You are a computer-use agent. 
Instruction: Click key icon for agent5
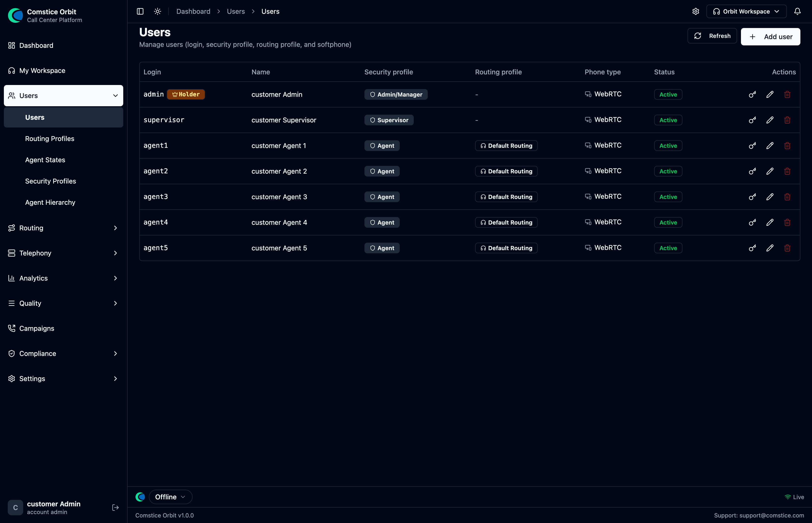coord(752,248)
